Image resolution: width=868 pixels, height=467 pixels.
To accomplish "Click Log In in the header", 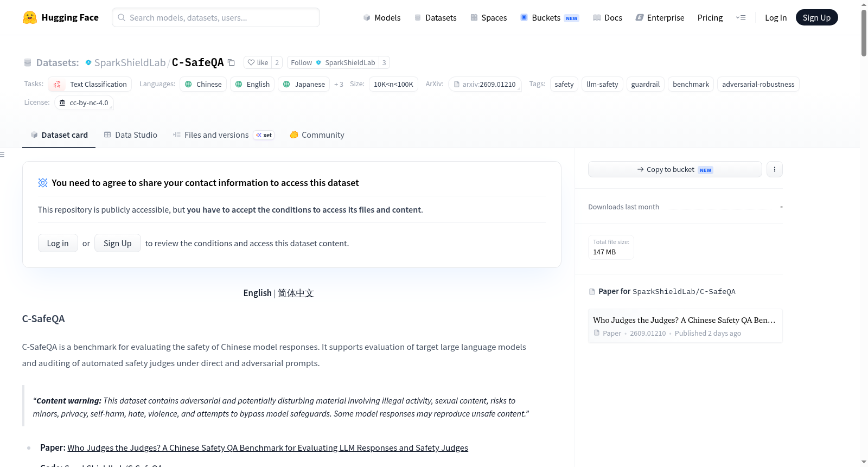I will (776, 17).
